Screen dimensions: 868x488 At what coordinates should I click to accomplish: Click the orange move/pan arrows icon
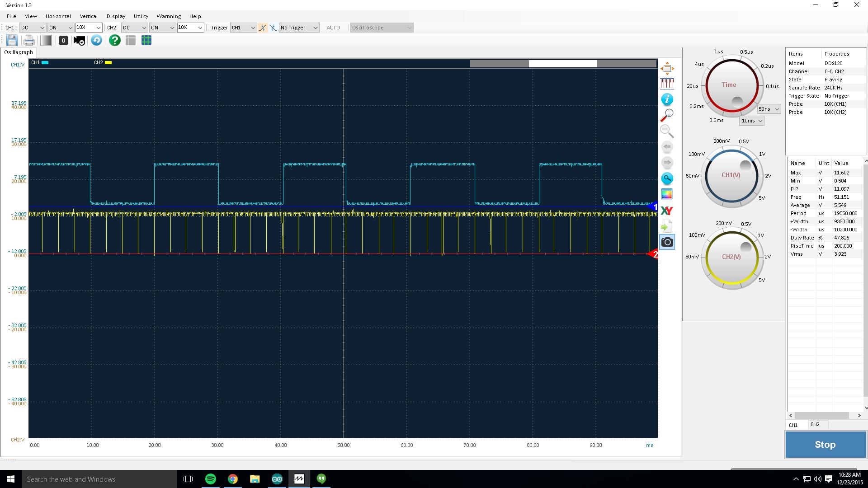point(667,69)
